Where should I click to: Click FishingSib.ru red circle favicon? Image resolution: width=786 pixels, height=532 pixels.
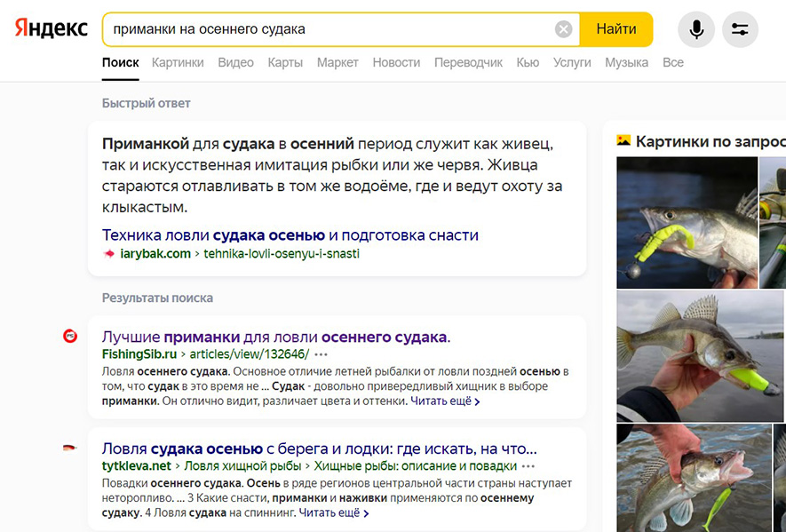click(70, 336)
